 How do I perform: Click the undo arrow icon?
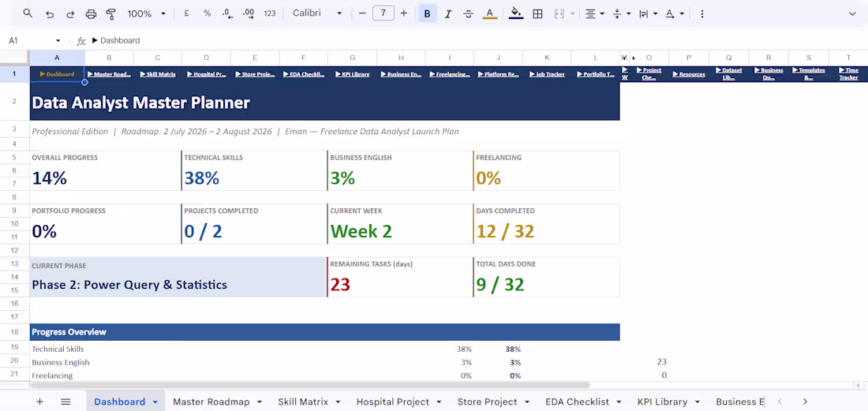50,14
